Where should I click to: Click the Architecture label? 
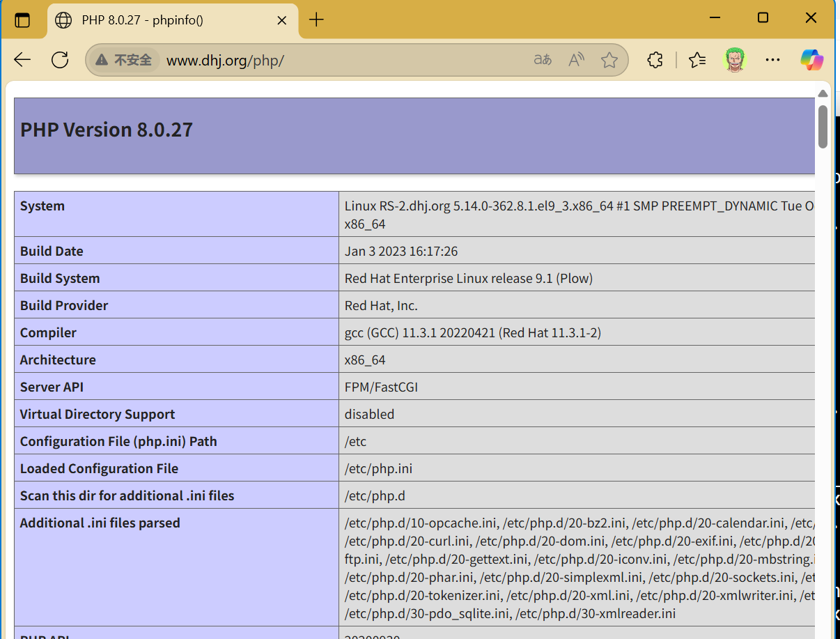pos(58,360)
